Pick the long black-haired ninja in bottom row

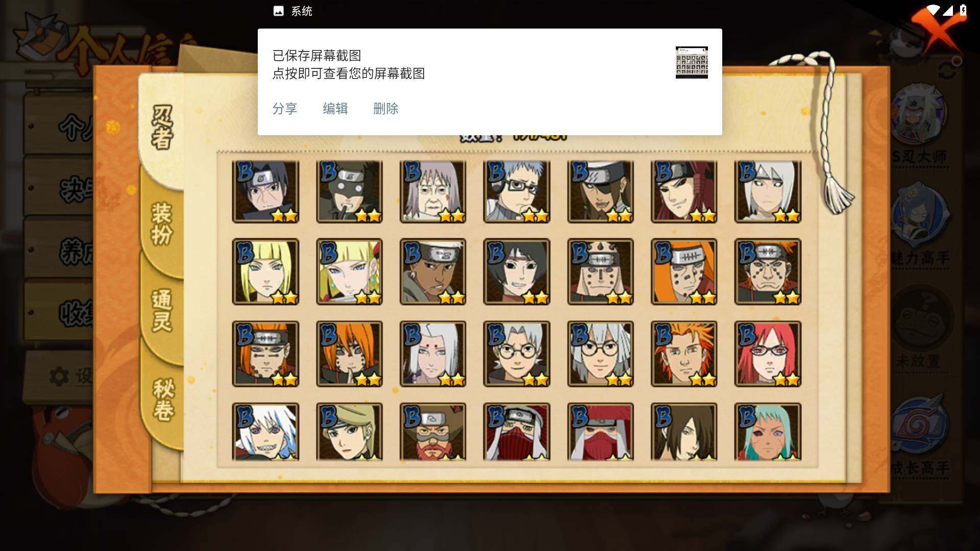(x=684, y=432)
